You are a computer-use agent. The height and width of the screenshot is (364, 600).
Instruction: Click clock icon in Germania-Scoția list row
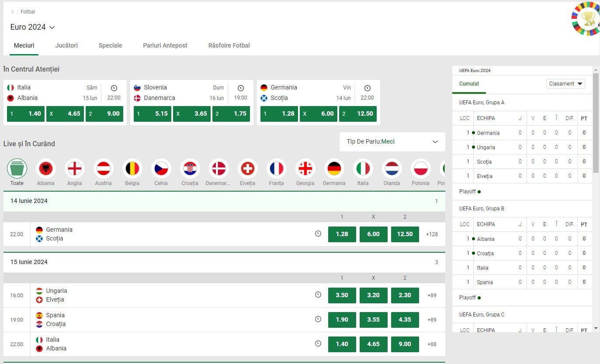318,234
